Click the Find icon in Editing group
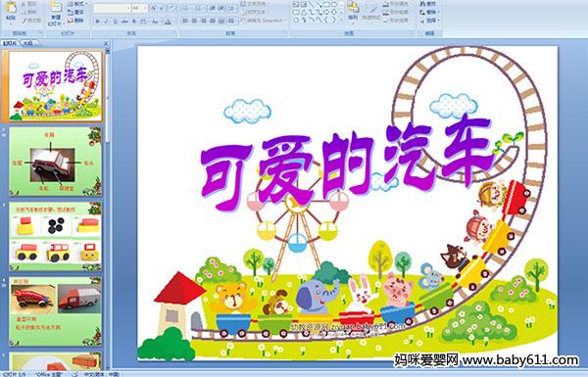The image size is (588, 377). [x=428, y=4]
